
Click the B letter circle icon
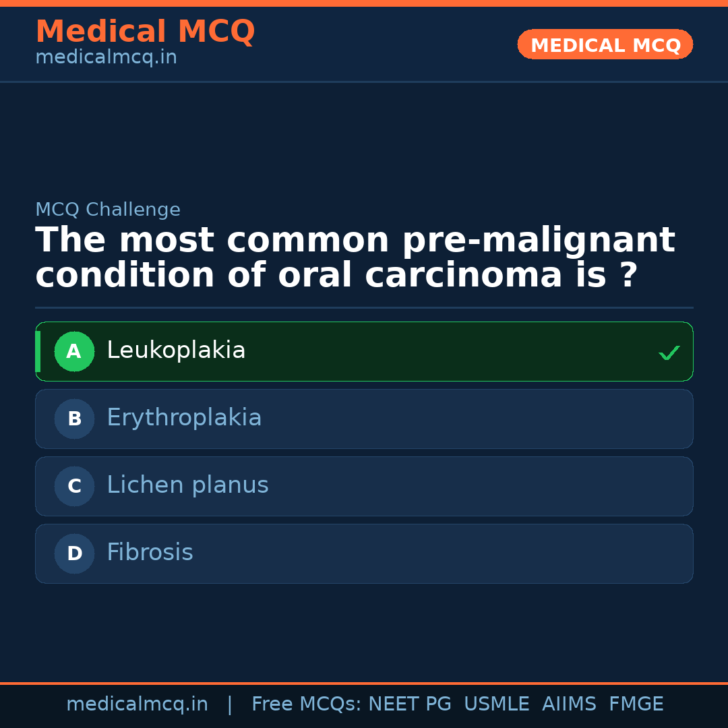pos(74,419)
